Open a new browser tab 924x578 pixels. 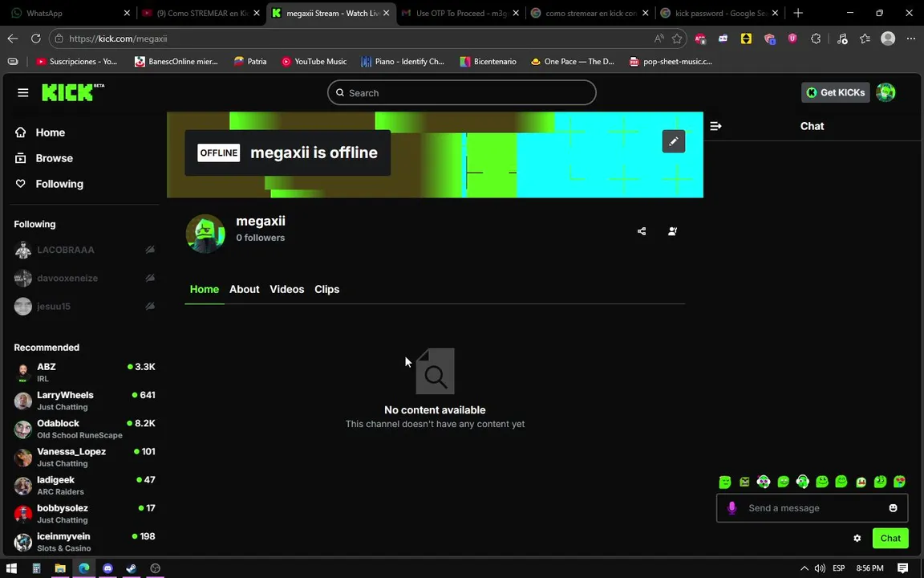(798, 13)
